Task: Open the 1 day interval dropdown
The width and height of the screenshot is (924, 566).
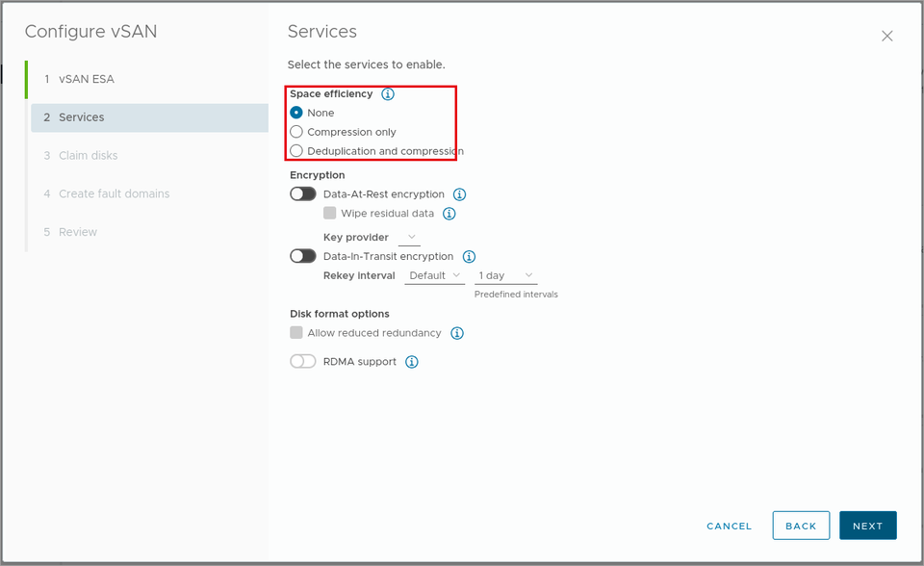Action: point(505,275)
